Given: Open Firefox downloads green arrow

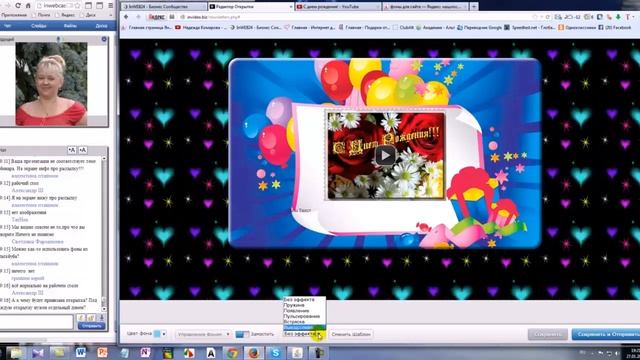Looking at the screenshot, I should (618, 17).
